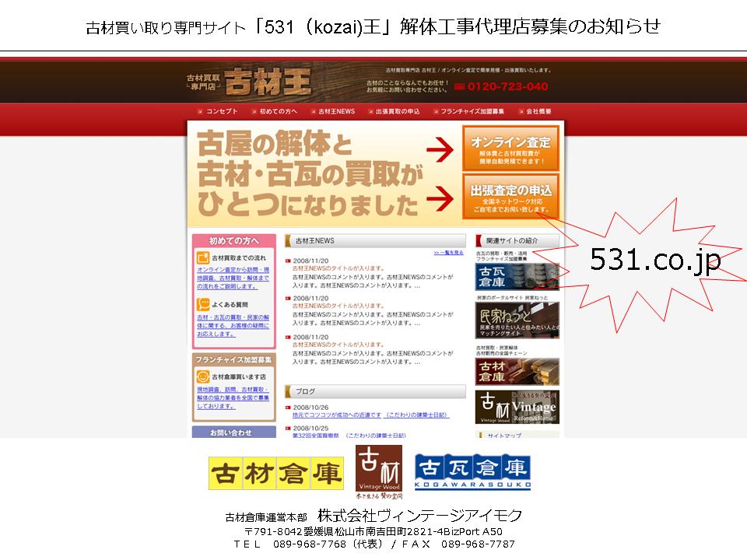Open the オンライン査定から訪問 flow explanation link
747x560 pixels.
(x=233, y=278)
